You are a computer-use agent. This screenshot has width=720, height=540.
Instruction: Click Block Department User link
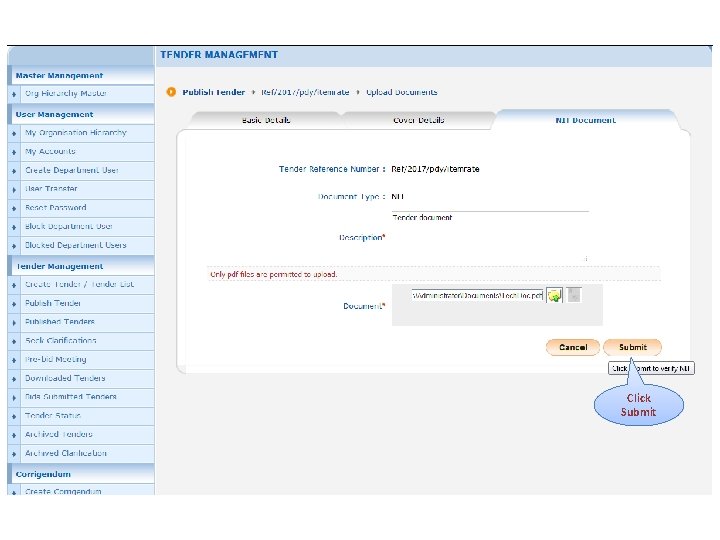(69, 226)
